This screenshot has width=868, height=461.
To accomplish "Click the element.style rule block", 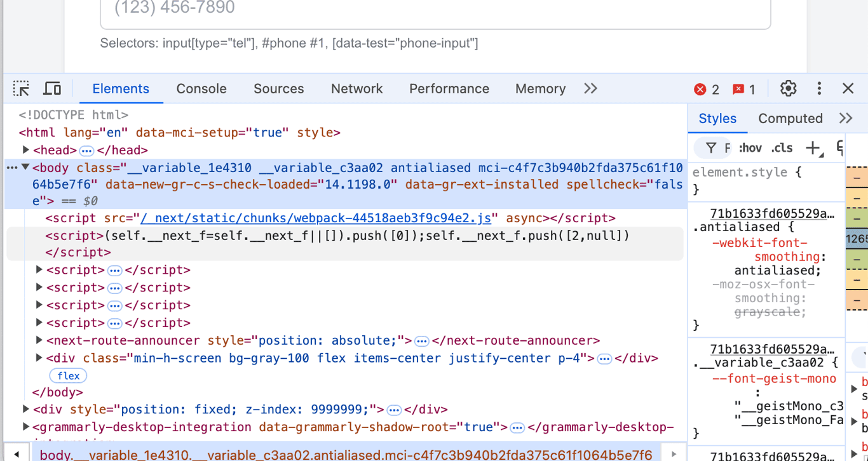I will (x=766, y=181).
